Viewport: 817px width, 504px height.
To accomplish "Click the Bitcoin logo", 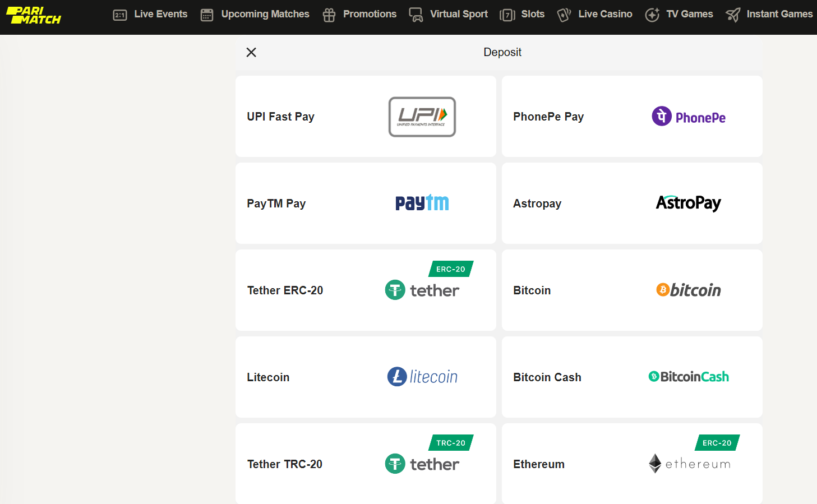I will tap(689, 290).
